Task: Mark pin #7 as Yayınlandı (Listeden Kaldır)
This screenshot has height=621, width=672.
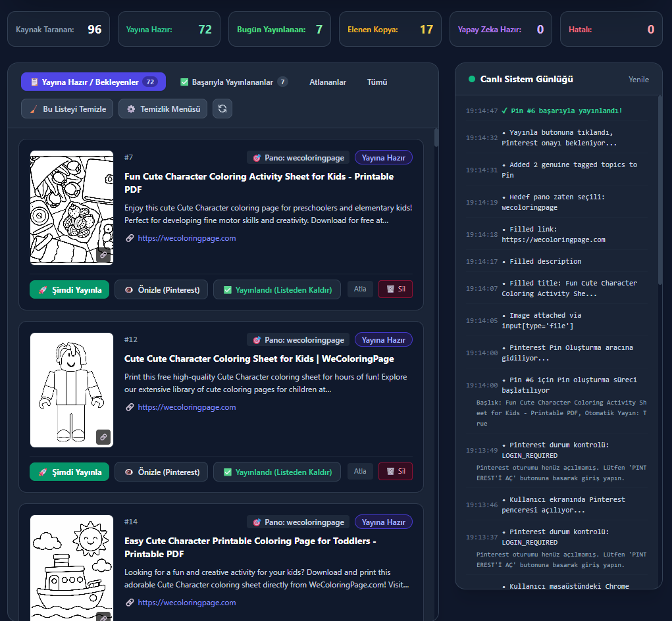Action: [277, 289]
